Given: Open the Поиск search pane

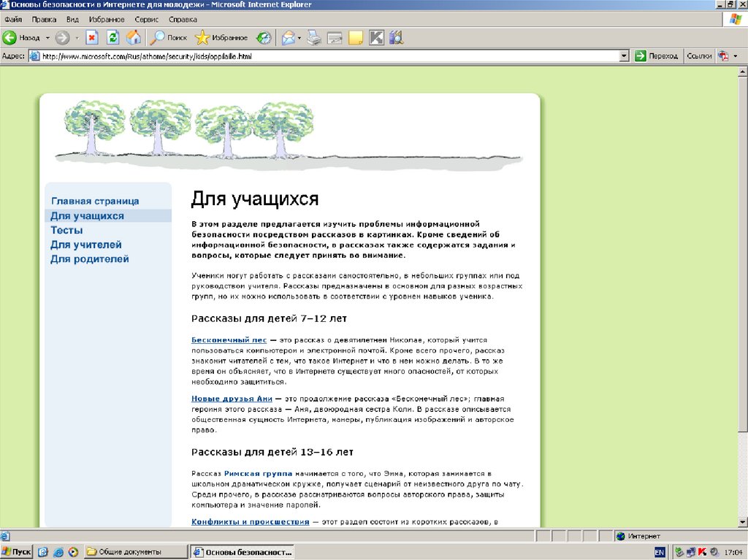Looking at the screenshot, I should (x=168, y=38).
